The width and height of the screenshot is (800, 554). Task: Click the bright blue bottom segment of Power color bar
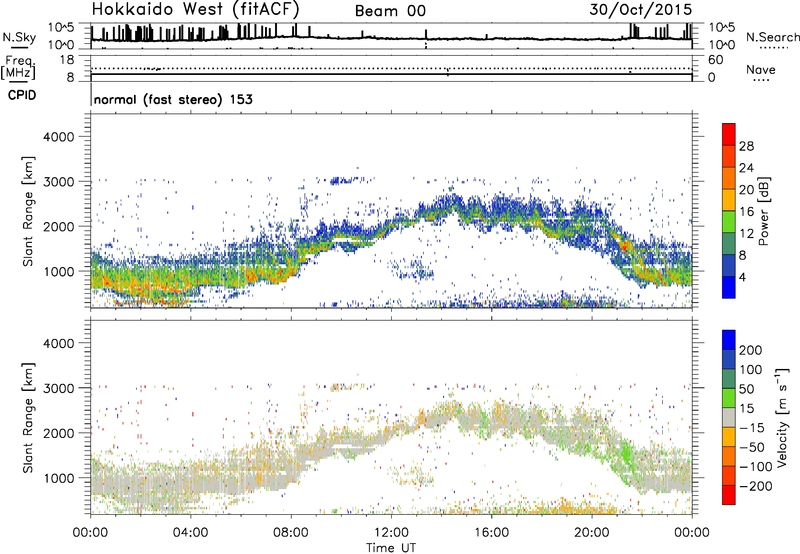tap(729, 287)
